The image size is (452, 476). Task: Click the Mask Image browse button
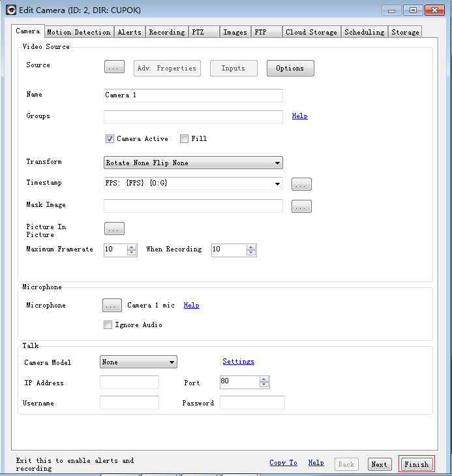(301, 207)
